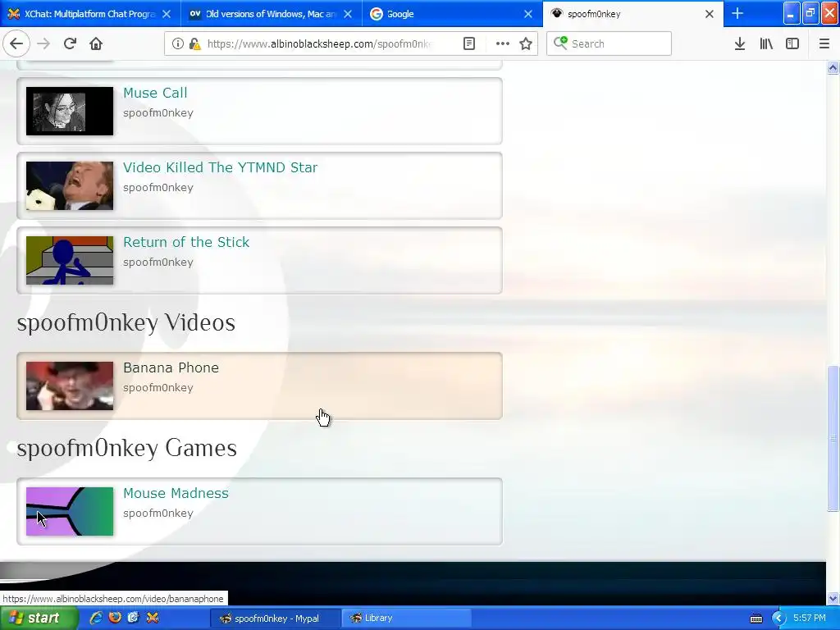Click spoofm0nkey author under Mouse Madness
Screen dimensions: 840x630
coord(158,514)
